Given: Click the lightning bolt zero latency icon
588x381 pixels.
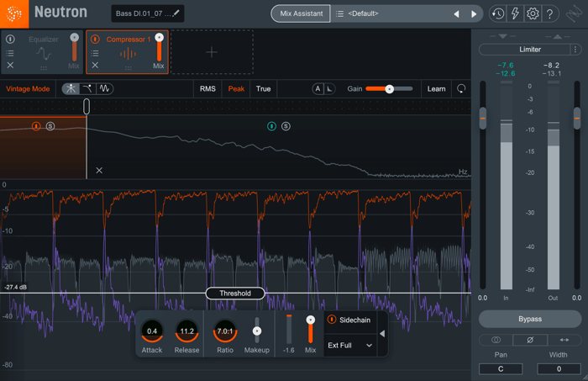Looking at the screenshot, I should [515, 14].
